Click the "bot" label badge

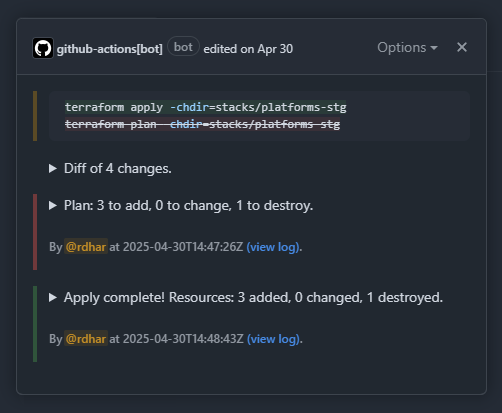[x=183, y=47]
